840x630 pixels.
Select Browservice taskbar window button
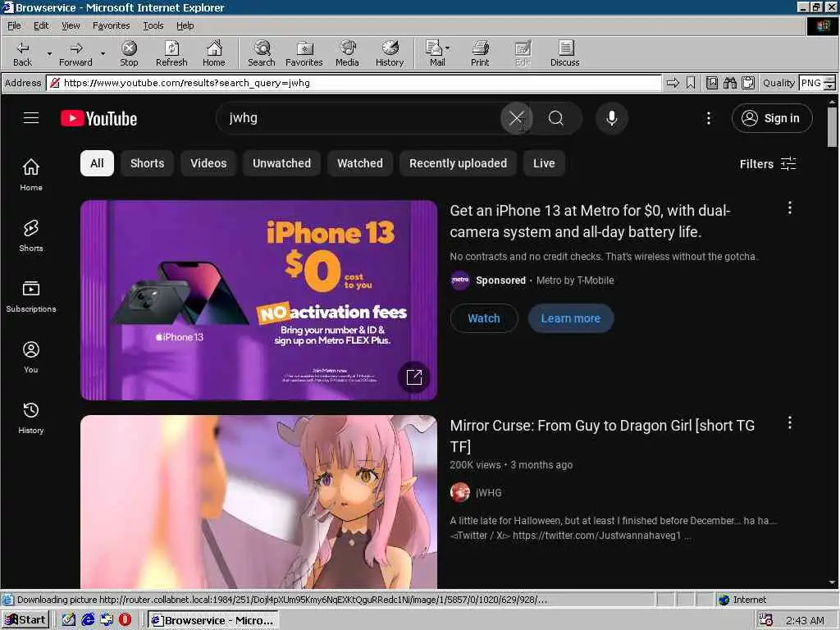[212, 620]
